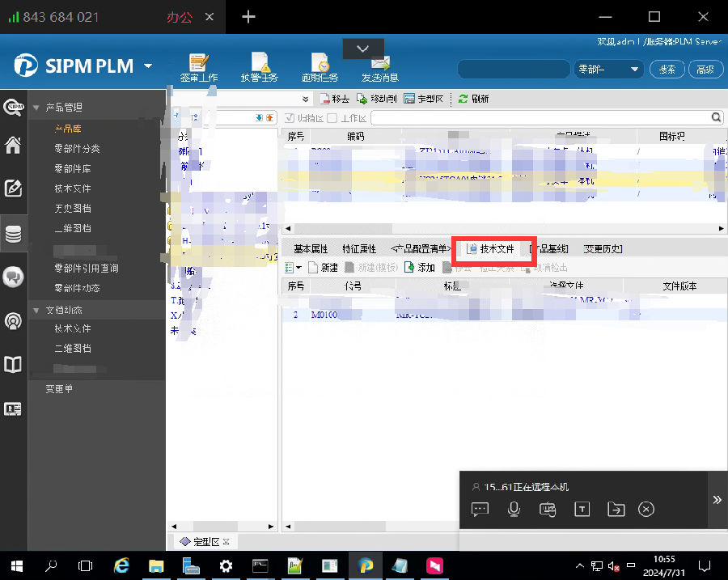Collapse the 文档动态 tree section

[36, 310]
